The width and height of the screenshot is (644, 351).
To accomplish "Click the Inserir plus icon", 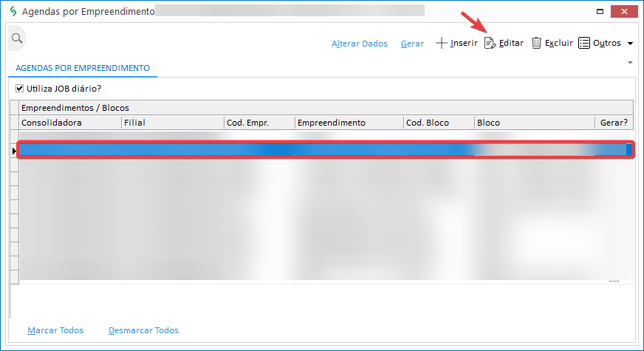I will click(x=442, y=44).
